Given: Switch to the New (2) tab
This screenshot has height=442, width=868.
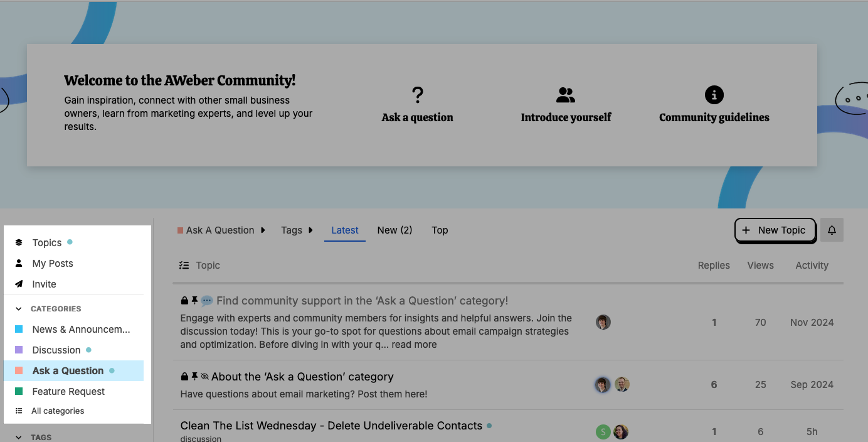Looking at the screenshot, I should click(x=394, y=230).
